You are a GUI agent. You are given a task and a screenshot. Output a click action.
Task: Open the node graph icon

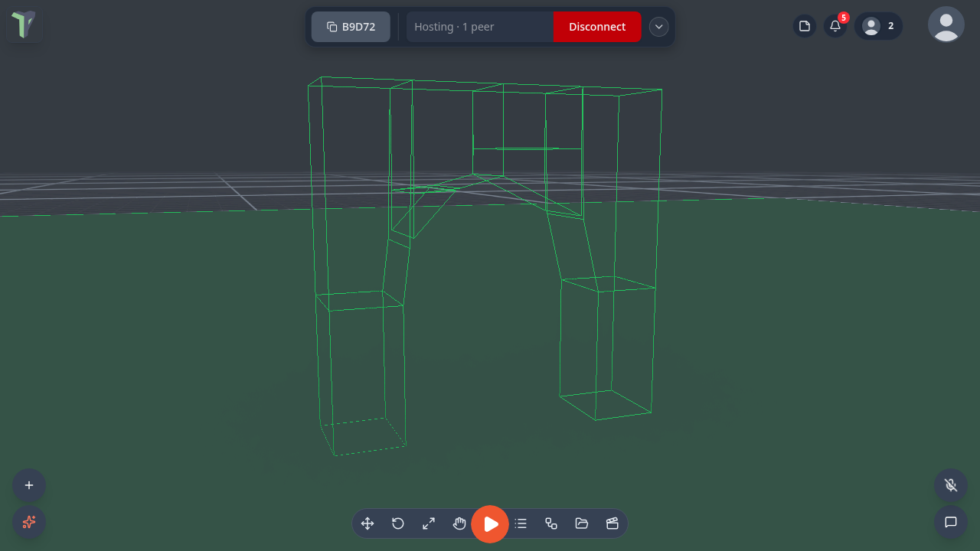551,523
